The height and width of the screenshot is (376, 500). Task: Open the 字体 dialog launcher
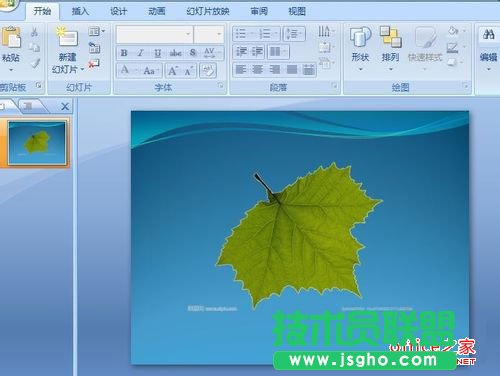tap(220, 85)
